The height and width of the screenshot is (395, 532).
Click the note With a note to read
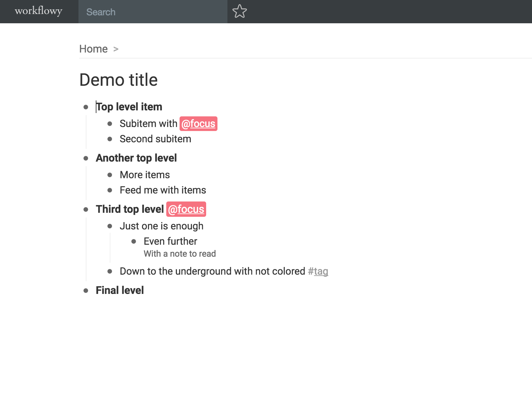(x=180, y=254)
